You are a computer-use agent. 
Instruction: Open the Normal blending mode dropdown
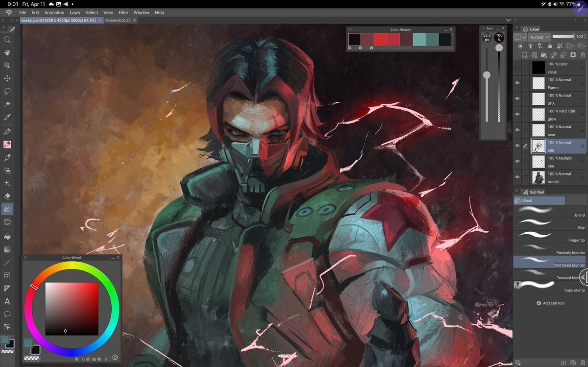[x=539, y=37]
